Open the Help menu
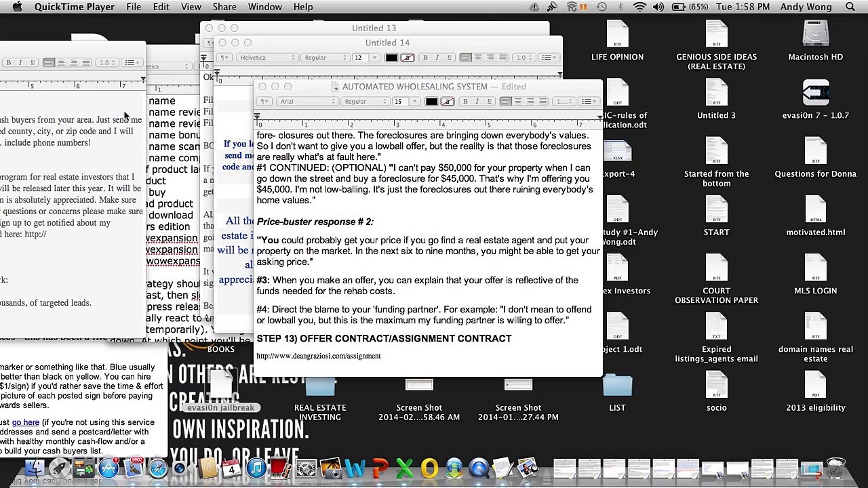 coord(303,7)
